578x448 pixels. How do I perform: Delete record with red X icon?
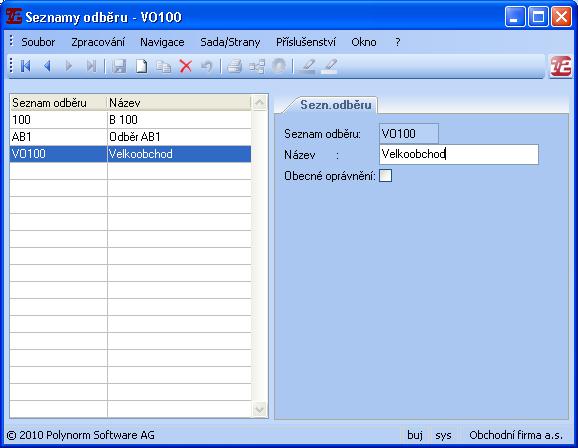coord(186,66)
